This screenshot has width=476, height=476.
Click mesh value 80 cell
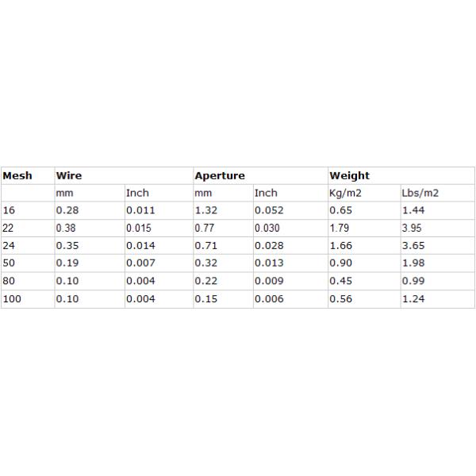pyautogui.click(x=10, y=281)
